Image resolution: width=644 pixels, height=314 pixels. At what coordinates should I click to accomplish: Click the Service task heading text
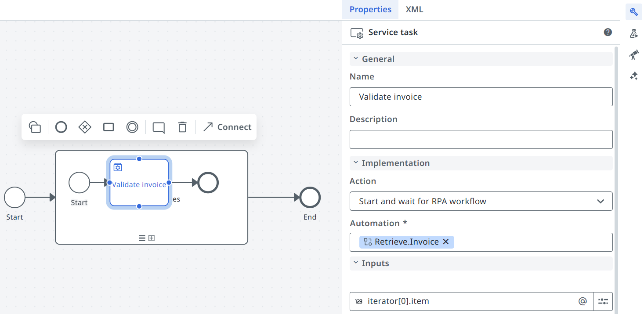pyautogui.click(x=393, y=32)
